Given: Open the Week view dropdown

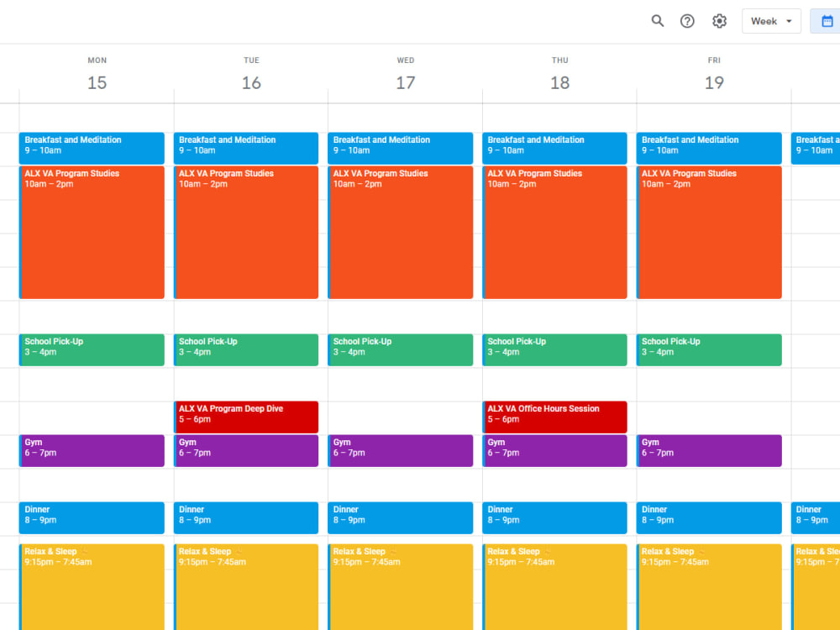Looking at the screenshot, I should tap(771, 21).
